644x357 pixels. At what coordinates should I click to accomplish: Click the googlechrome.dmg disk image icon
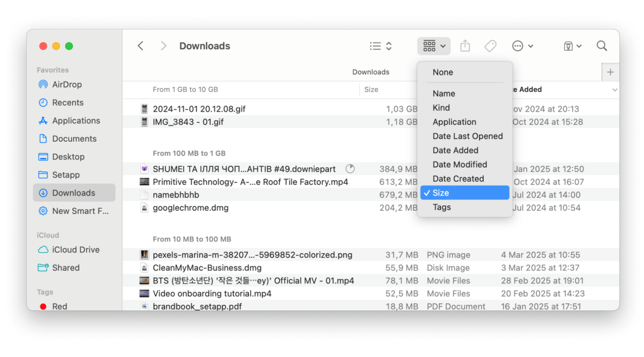pyautogui.click(x=144, y=208)
